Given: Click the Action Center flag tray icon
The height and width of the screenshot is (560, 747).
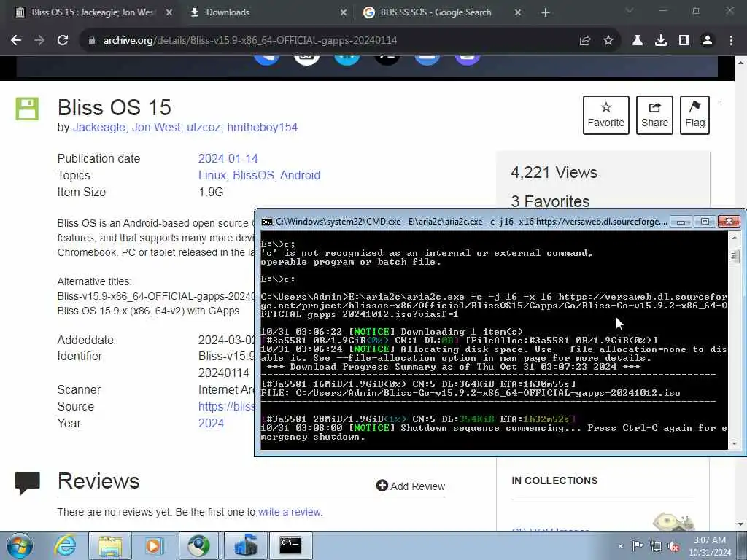Looking at the screenshot, I should pos(638,546).
